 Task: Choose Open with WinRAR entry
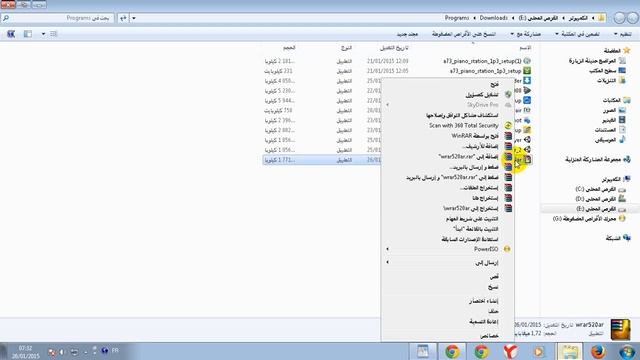(x=475, y=136)
